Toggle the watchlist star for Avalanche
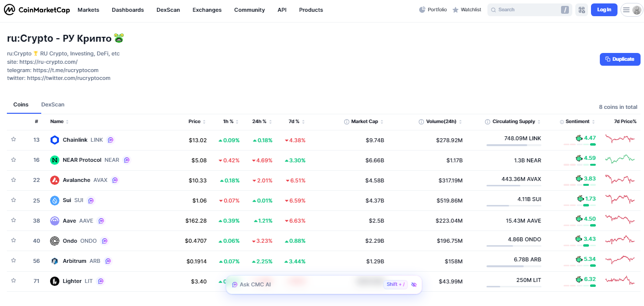The image size is (644, 306). tap(14, 180)
